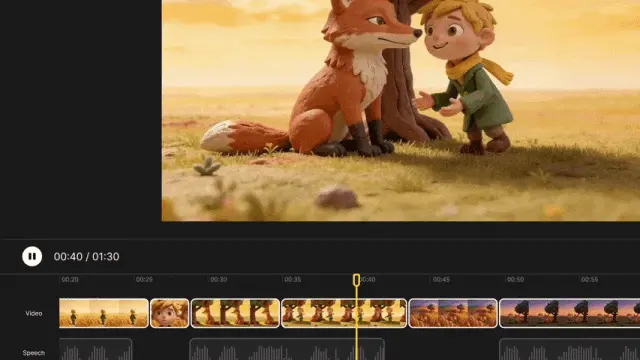Click the yellow playhead handle on the timeline
This screenshot has height=360, width=640.
click(356, 280)
